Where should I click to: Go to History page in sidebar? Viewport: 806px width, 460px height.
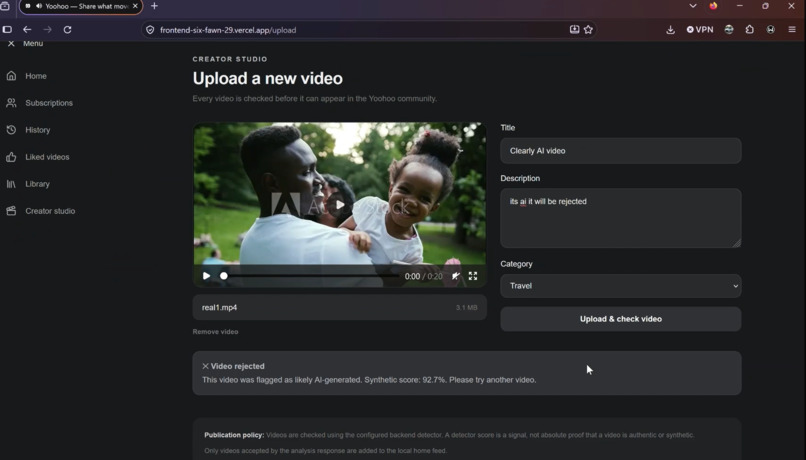coord(38,130)
